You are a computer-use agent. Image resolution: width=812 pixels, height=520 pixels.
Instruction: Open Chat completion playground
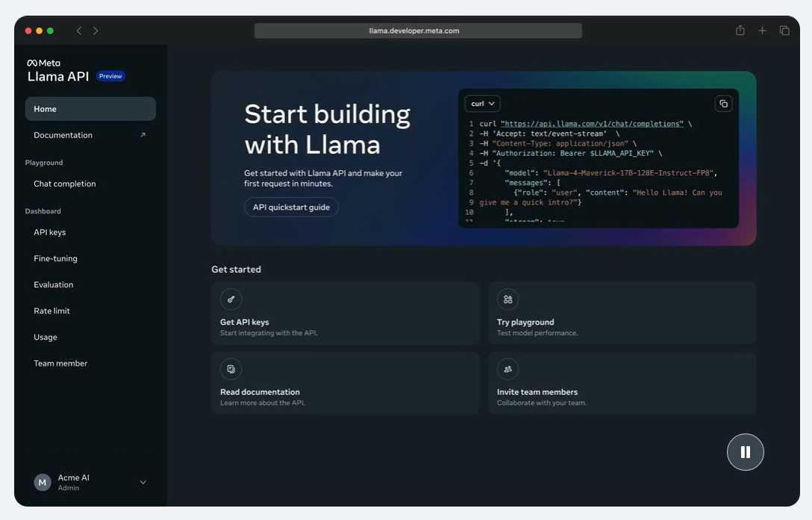[90, 184]
